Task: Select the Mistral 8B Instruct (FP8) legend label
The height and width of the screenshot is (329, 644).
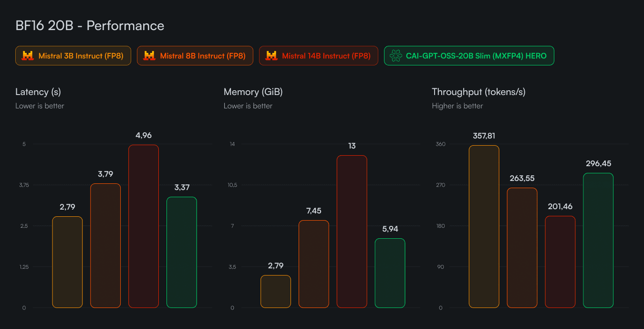Action: click(x=203, y=56)
